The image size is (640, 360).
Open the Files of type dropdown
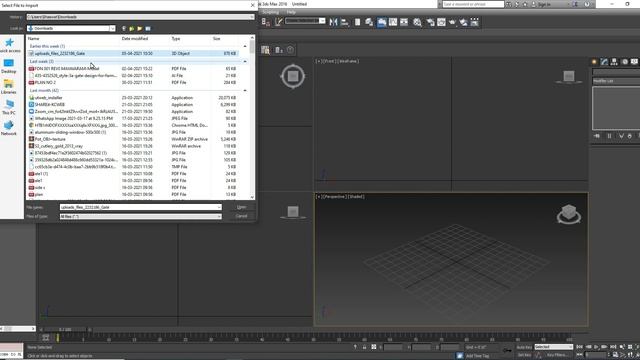219,216
